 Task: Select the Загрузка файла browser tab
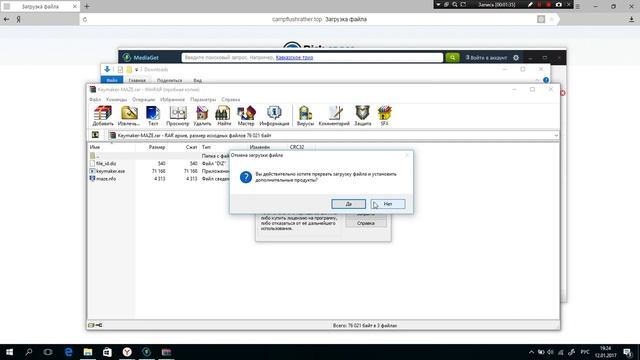[x=40, y=7]
